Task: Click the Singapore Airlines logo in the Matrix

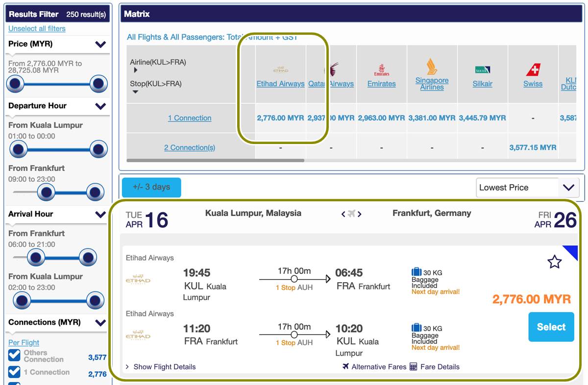Action: (x=432, y=67)
